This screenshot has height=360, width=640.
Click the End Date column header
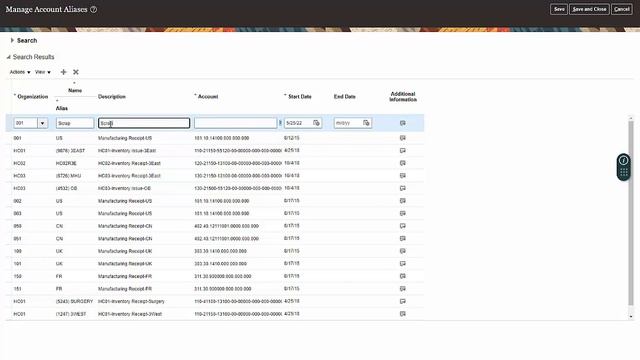point(344,97)
